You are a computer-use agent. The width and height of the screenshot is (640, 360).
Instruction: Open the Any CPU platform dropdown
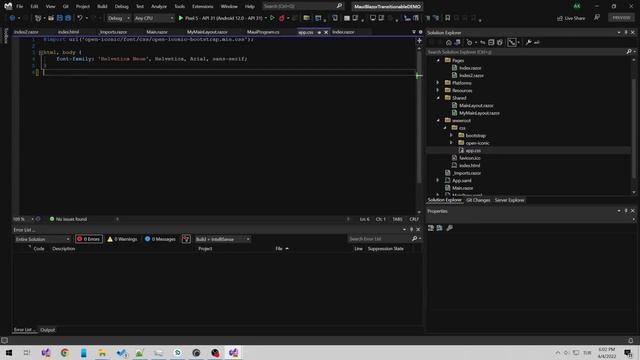tap(154, 18)
